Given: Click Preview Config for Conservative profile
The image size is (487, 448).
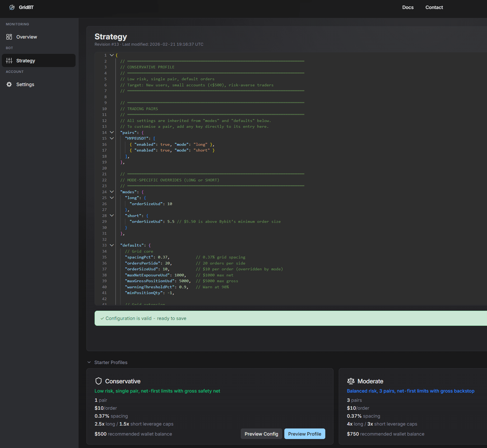Looking at the screenshot, I should (261, 434).
